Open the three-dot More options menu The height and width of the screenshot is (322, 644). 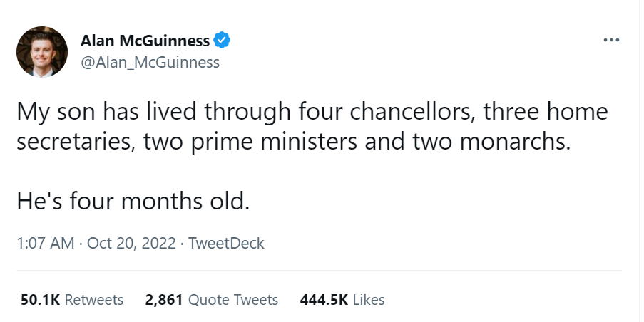610,40
